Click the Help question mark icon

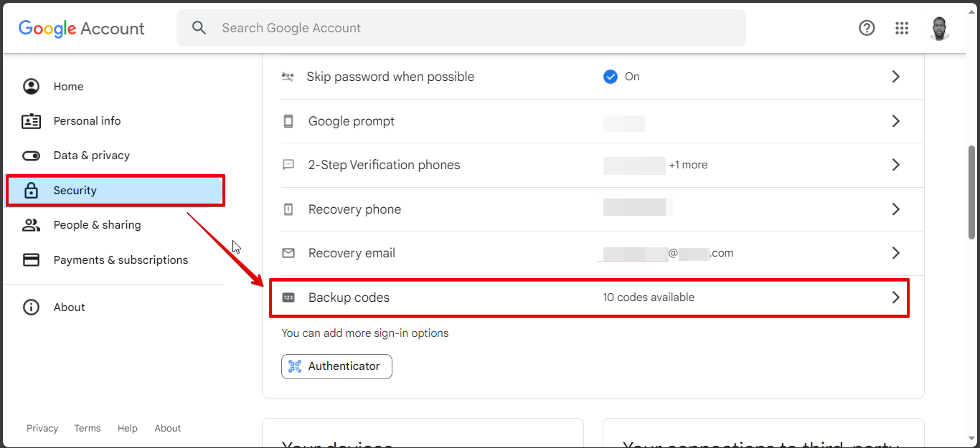click(x=867, y=28)
